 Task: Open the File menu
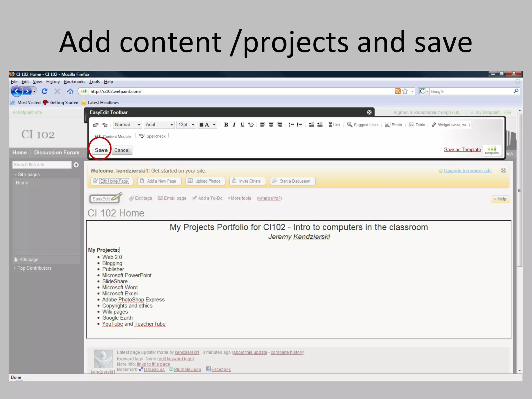[14, 82]
